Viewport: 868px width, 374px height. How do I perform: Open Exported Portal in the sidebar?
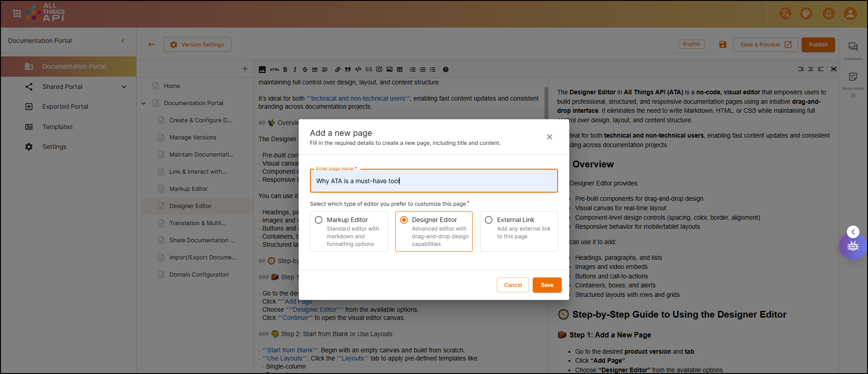coord(65,106)
